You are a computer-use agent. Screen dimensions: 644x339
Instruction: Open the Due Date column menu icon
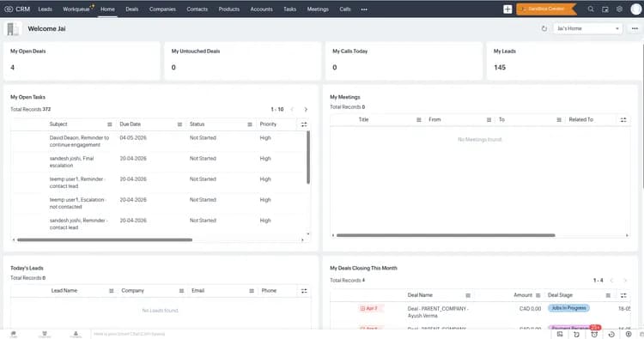coord(180,124)
